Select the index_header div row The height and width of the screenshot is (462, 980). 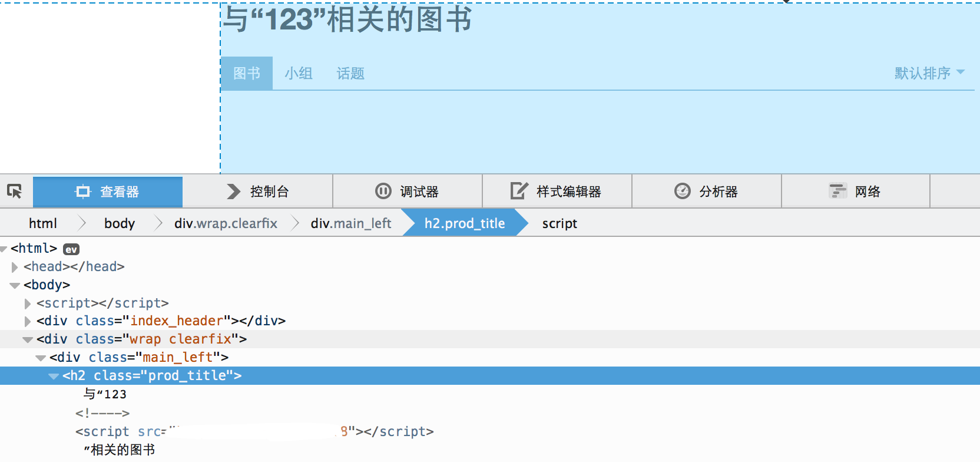point(490,321)
